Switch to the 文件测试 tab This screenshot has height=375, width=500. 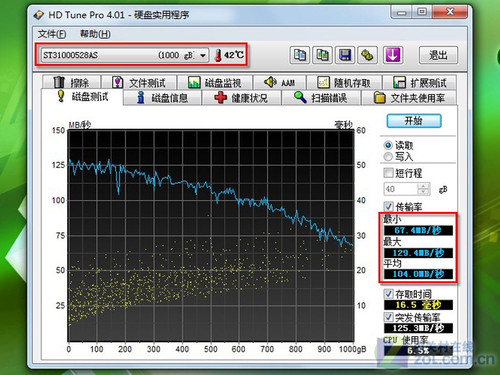pos(139,82)
